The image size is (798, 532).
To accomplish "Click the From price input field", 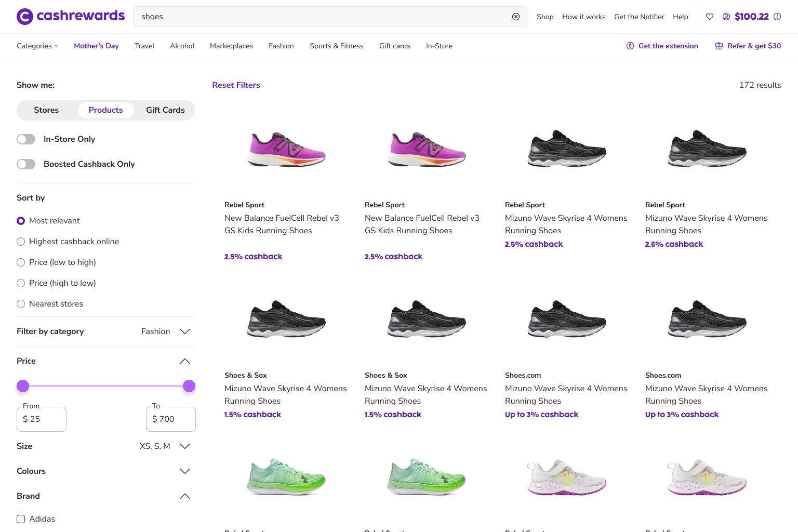I will click(42, 419).
